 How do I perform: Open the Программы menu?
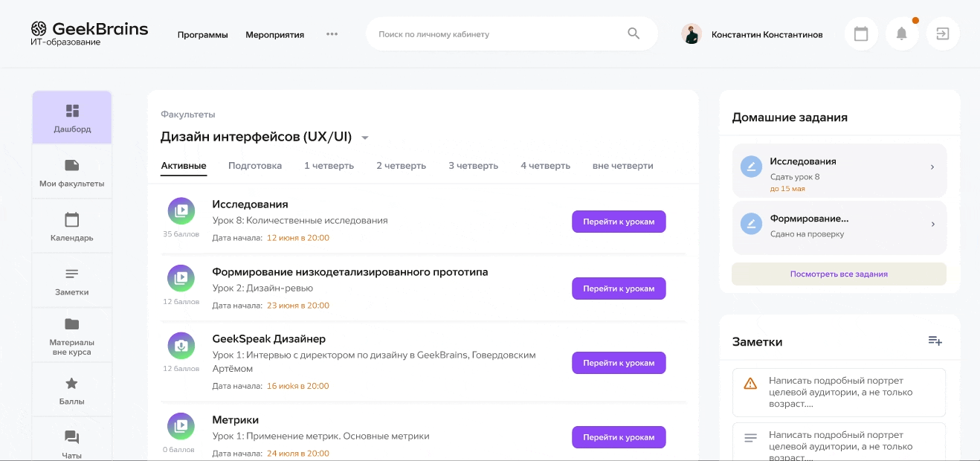pyautogui.click(x=202, y=34)
